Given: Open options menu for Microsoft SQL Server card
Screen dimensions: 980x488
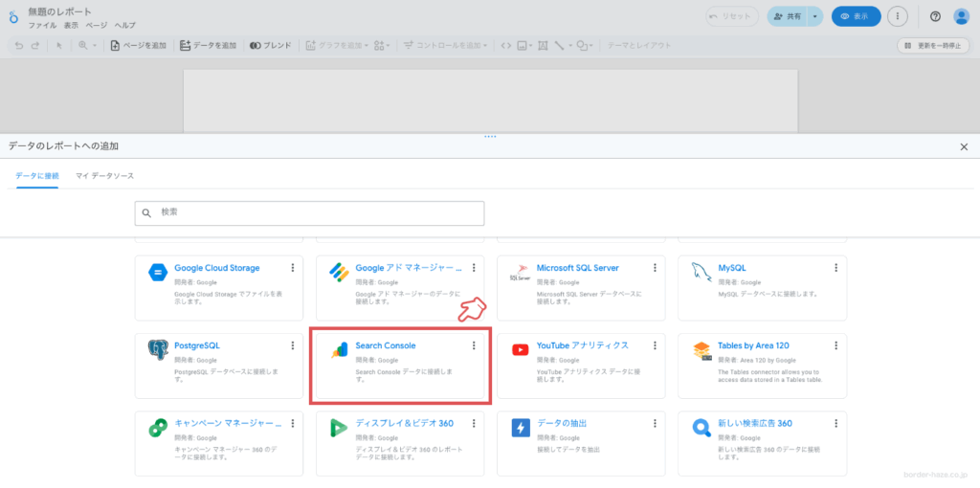Looking at the screenshot, I should click(655, 268).
